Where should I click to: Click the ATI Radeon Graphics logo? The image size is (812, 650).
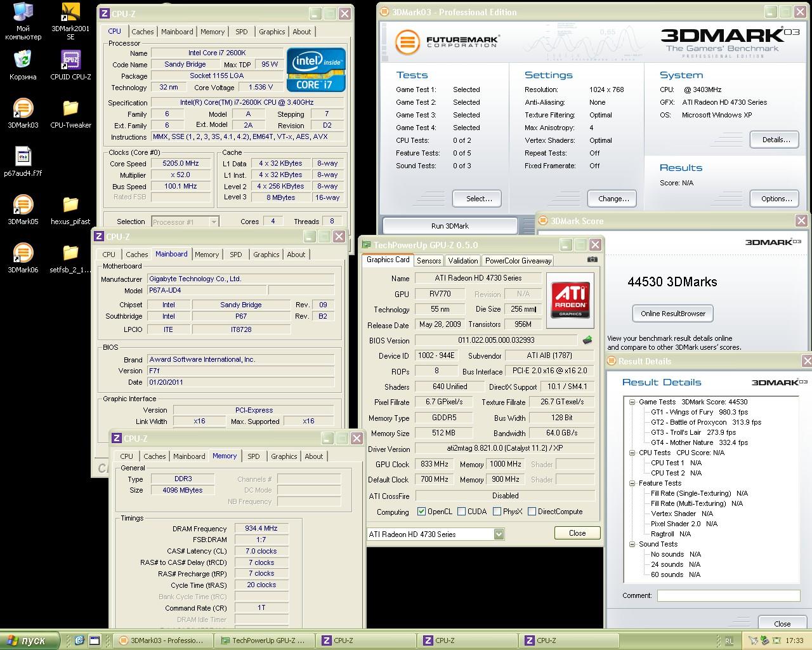[570, 300]
